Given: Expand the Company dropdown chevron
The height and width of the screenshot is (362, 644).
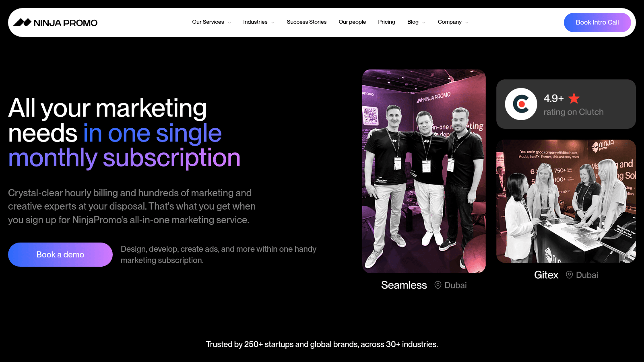Looking at the screenshot, I should click(467, 23).
